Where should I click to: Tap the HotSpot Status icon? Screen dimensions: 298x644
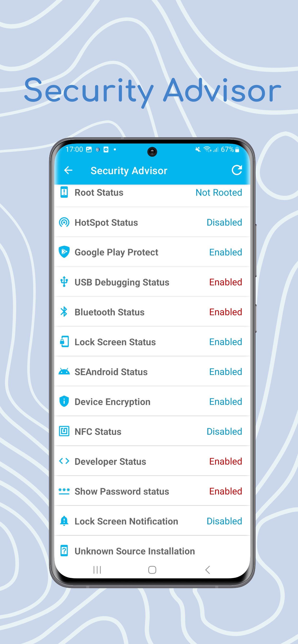[64, 222]
